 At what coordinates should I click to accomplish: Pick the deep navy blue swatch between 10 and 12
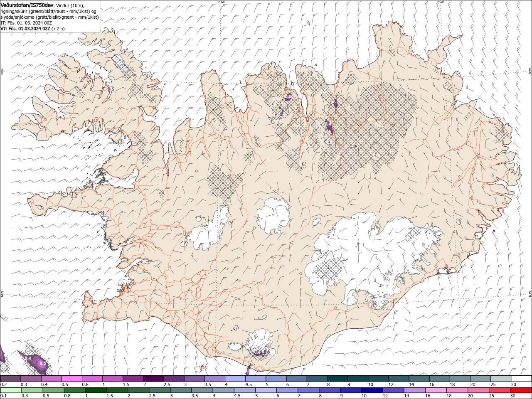pos(372,390)
